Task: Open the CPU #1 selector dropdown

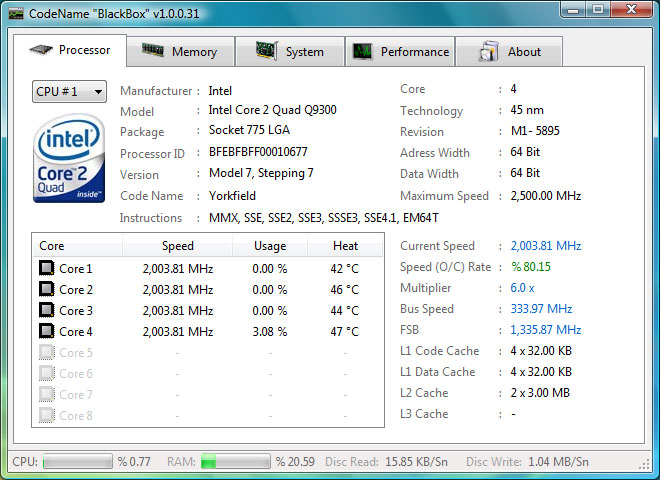Action: (x=69, y=91)
